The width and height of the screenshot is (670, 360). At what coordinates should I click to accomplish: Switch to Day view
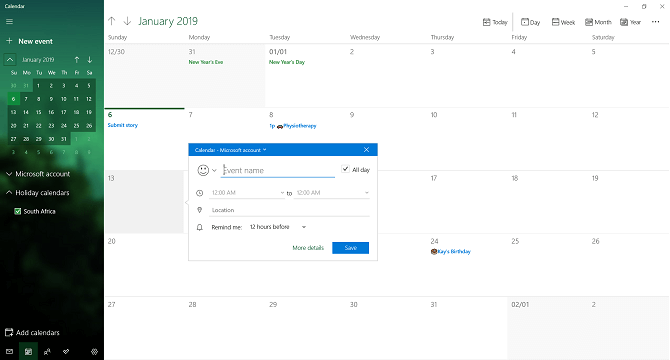(x=530, y=22)
